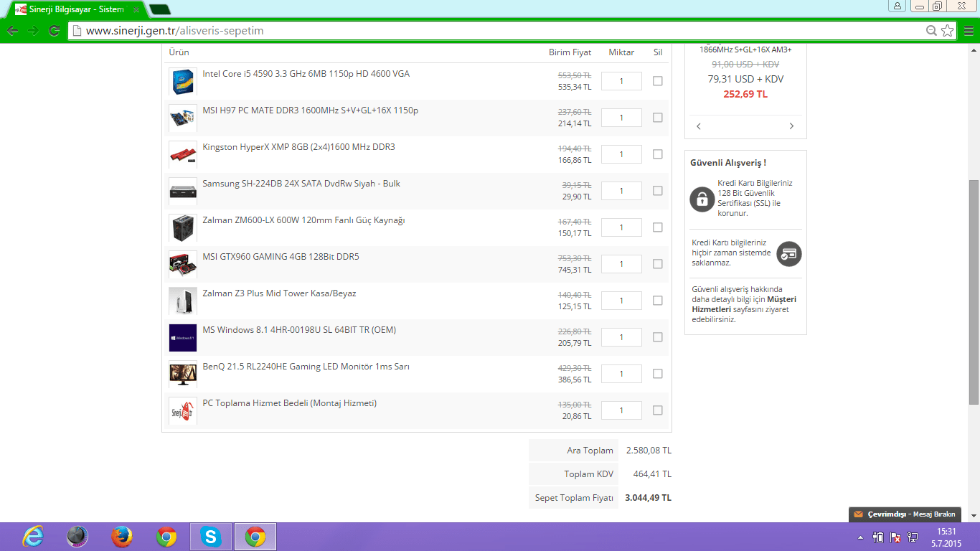Viewport: 980px width, 551px height.
Task: Click the red 252,69 TL sidebar price
Action: point(745,94)
